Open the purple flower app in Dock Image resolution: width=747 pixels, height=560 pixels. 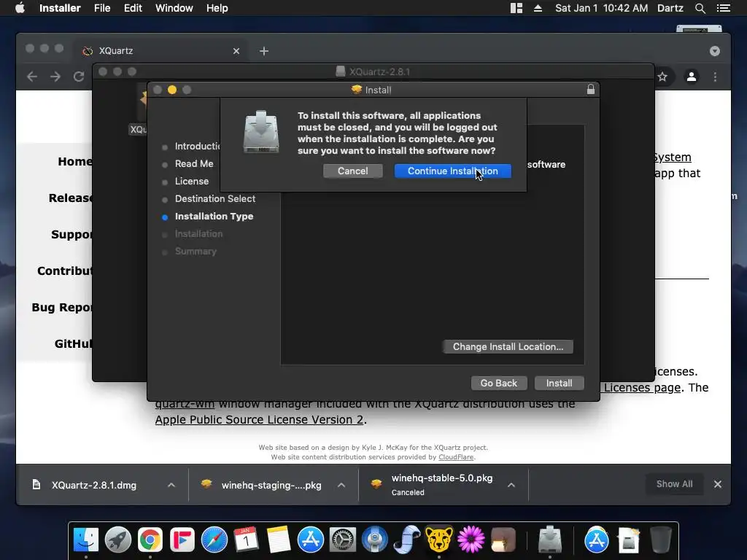pos(471,540)
